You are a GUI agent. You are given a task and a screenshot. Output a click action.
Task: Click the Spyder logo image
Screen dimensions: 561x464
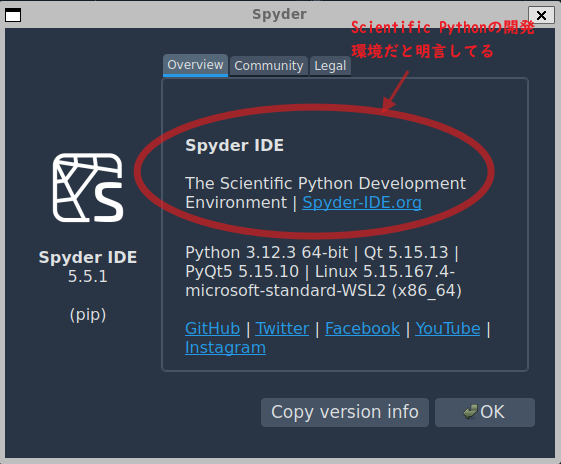click(88, 188)
